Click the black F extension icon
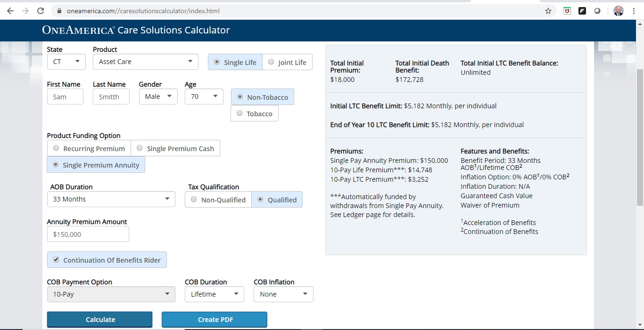This screenshot has height=330, width=644. 582,11
